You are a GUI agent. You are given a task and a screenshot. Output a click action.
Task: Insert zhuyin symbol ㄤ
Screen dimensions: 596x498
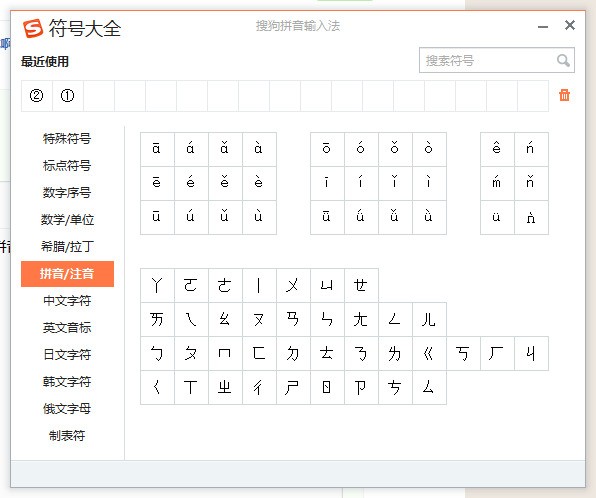(x=361, y=319)
